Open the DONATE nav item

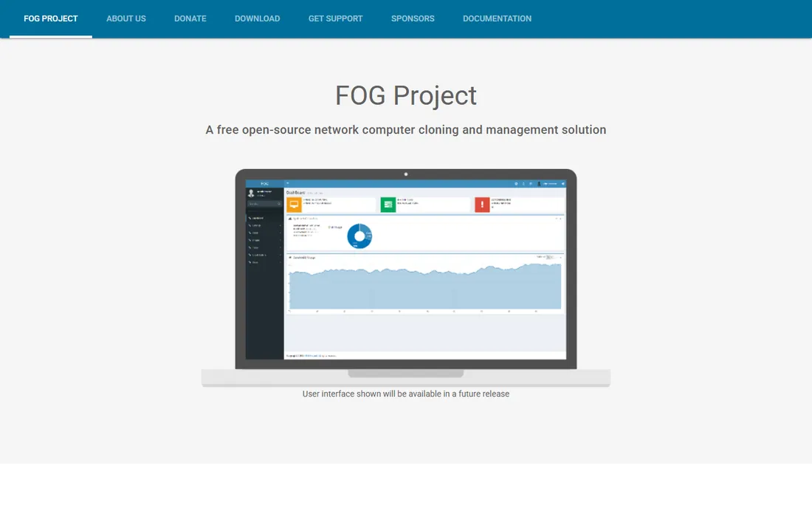tap(190, 18)
